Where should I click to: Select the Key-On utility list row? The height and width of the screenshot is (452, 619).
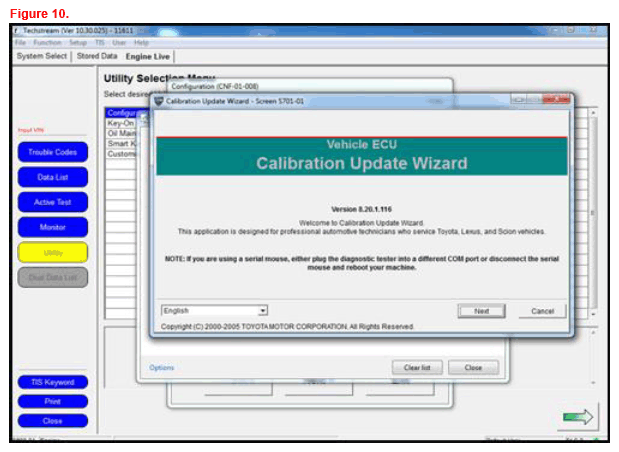[x=121, y=123]
